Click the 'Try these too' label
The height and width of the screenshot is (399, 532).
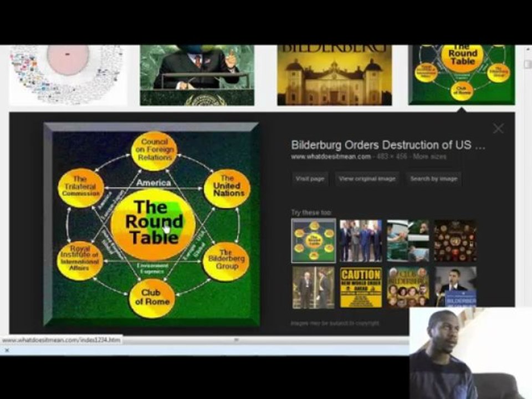(311, 212)
